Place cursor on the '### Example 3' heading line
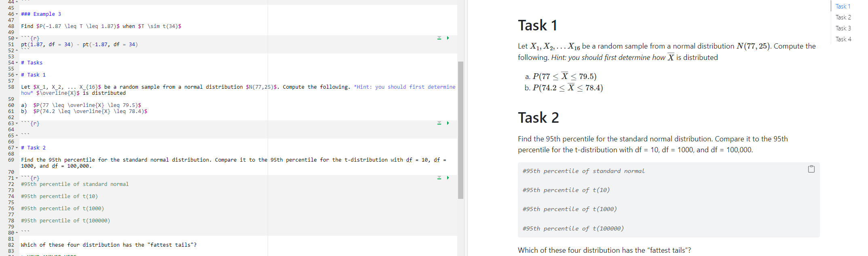Screen dimensions: 868x256 41,14
